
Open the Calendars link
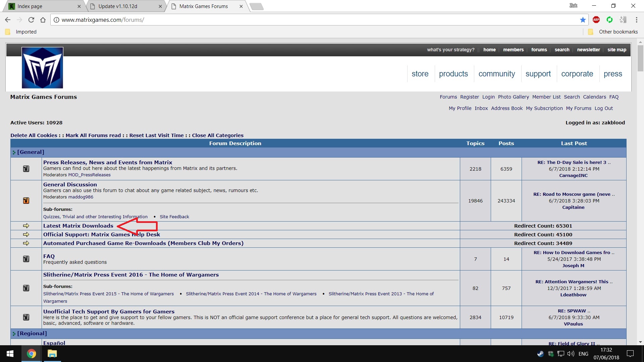pos(594,97)
